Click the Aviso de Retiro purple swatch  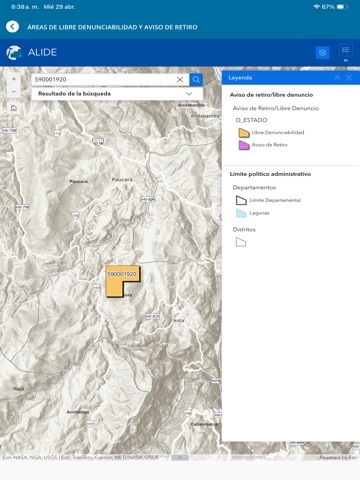click(244, 145)
